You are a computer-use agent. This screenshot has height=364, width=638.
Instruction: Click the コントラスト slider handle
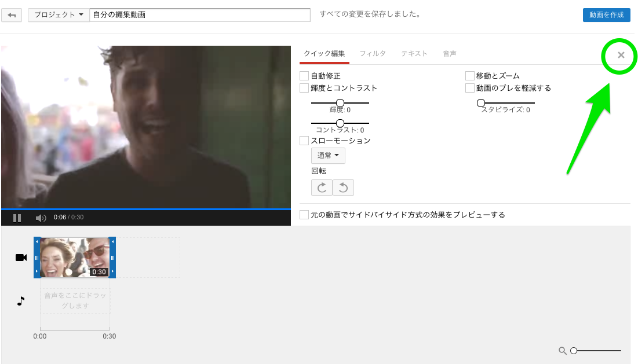pyautogui.click(x=340, y=123)
